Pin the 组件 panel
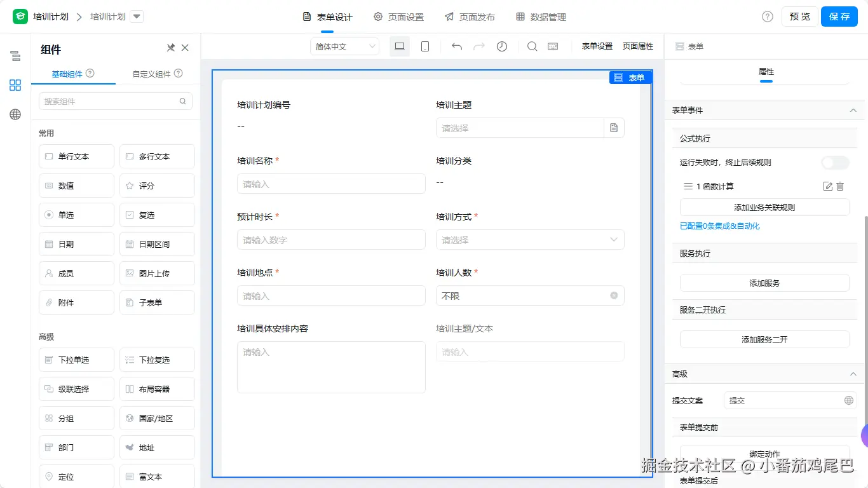The image size is (868, 488). 170,48
